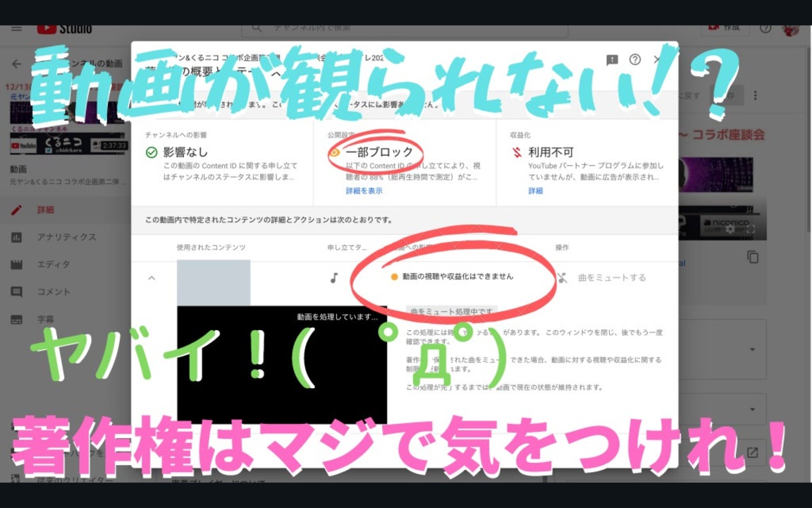Image resolution: width=812 pixels, height=508 pixels.
Task: Select 詳細 in the left sidebar
Action: coord(45,210)
